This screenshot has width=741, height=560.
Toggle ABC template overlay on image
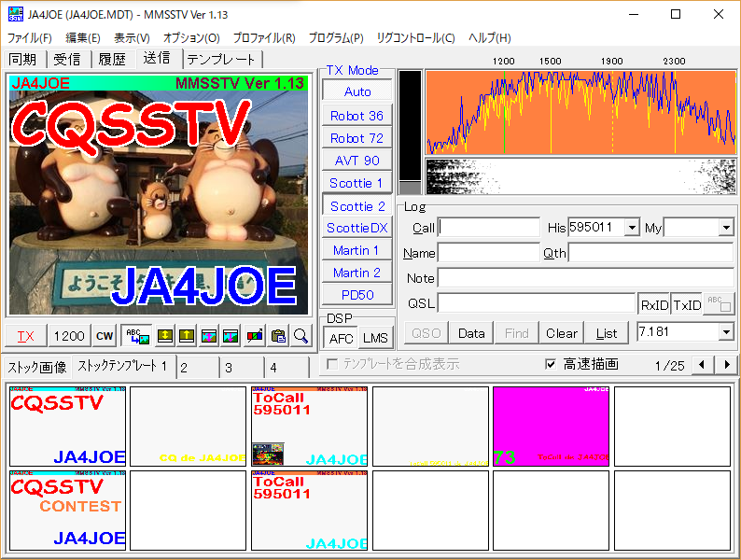tap(136, 336)
